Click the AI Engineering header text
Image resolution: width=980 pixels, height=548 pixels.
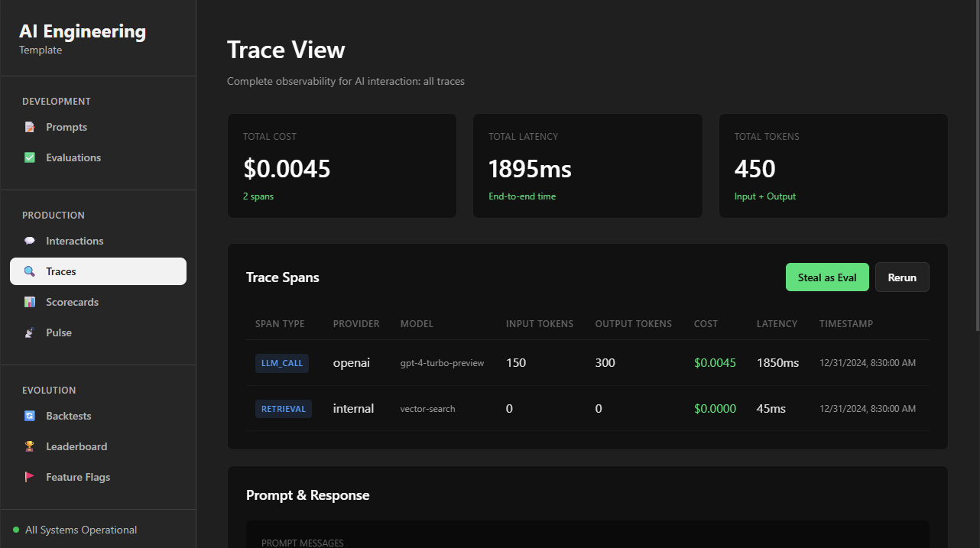click(82, 31)
